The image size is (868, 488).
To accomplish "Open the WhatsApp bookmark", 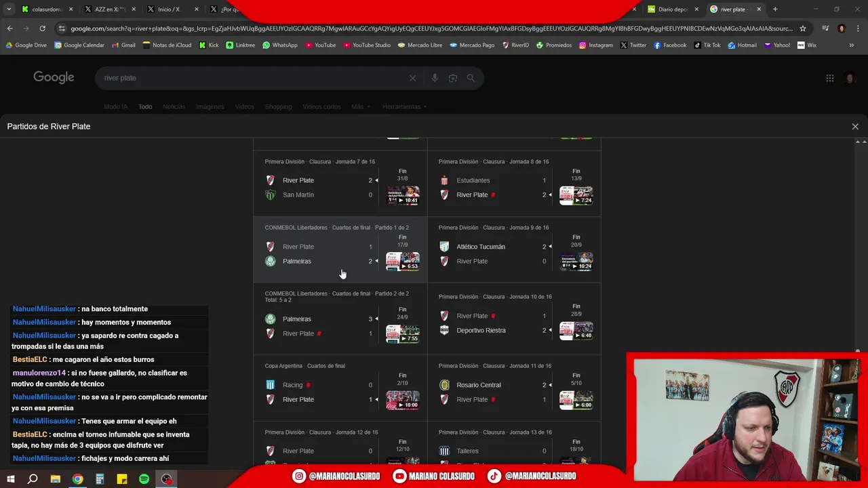I will coord(280,45).
